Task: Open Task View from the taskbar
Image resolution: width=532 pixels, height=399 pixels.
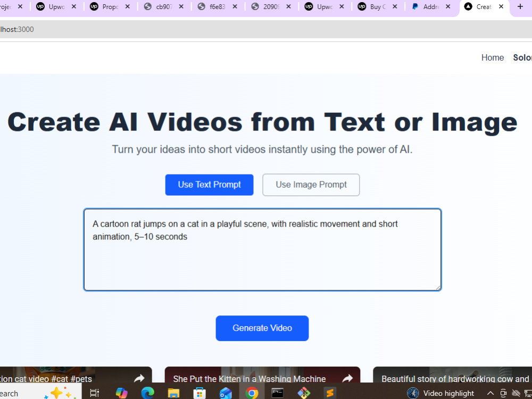Action: pos(94,393)
